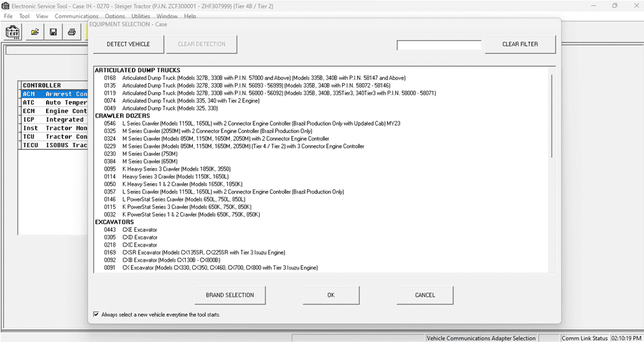Click the ARTICULATED DUMP TRUCKS heading
This screenshot has height=342, width=644.
[138, 70]
